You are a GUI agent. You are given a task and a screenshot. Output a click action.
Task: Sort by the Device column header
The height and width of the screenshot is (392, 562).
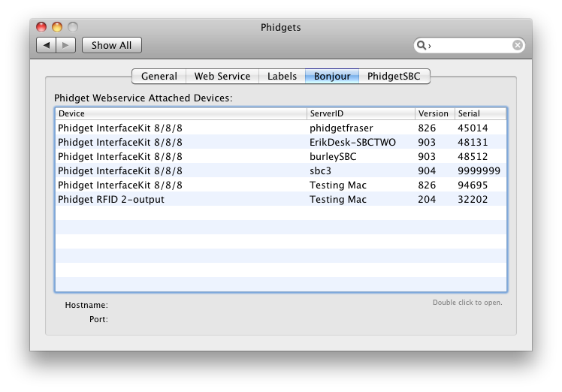(x=181, y=113)
